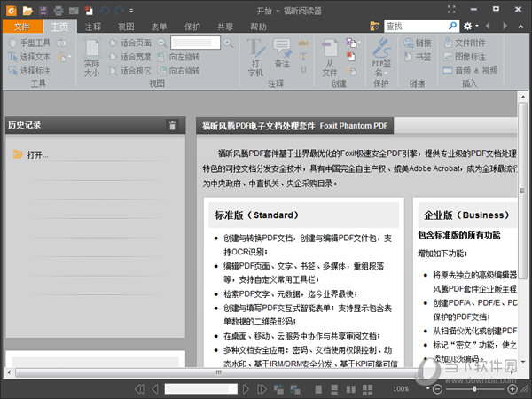Go to previous page in status bar

point(155,389)
